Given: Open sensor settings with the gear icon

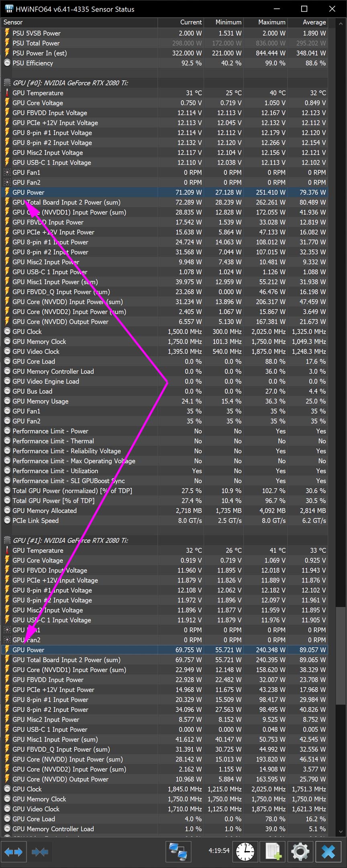Looking at the screenshot, I should click(x=300, y=852).
